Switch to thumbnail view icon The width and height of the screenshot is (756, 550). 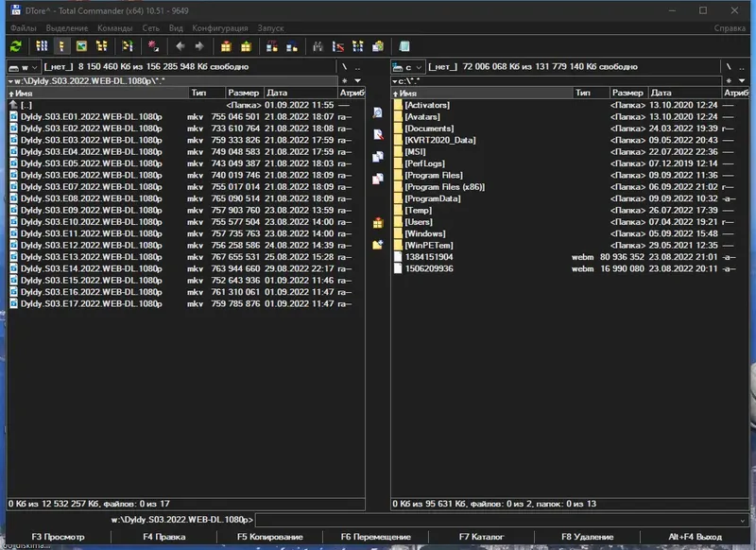81,46
